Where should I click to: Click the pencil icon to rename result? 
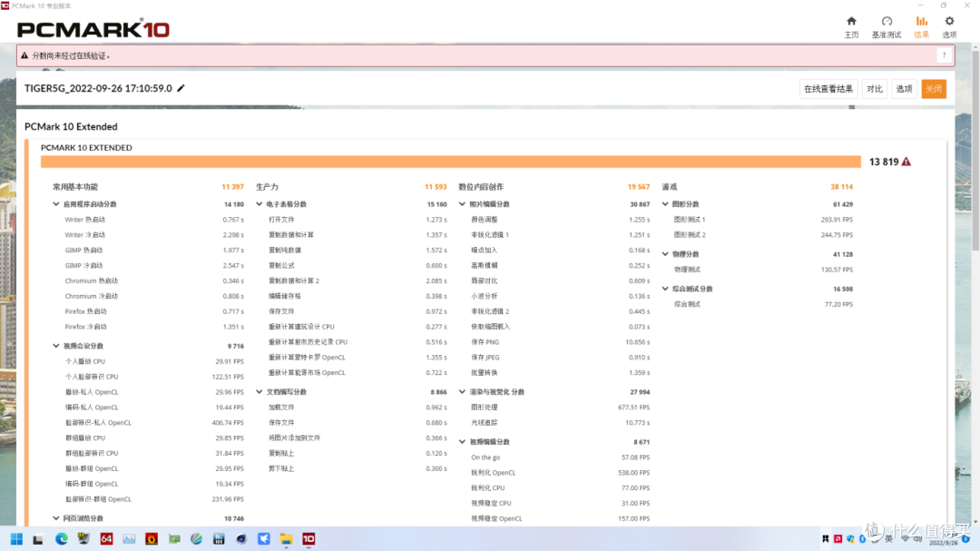coord(181,88)
